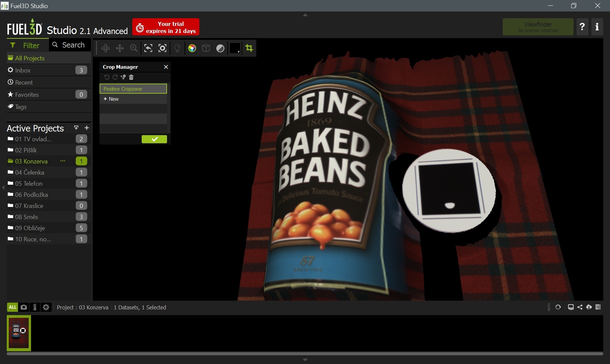Toggle the color texture display icon
Viewport: 610px width, 364px height.
pyautogui.click(x=192, y=48)
